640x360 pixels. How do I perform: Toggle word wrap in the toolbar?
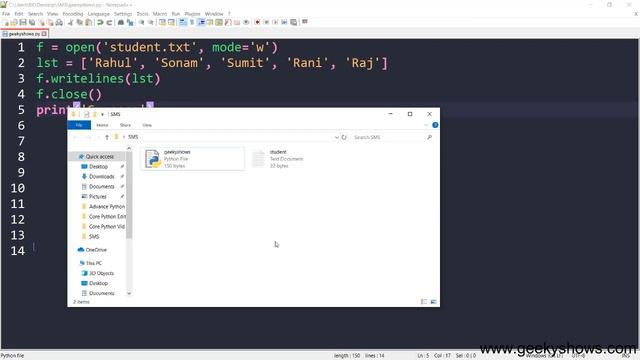click(x=182, y=22)
